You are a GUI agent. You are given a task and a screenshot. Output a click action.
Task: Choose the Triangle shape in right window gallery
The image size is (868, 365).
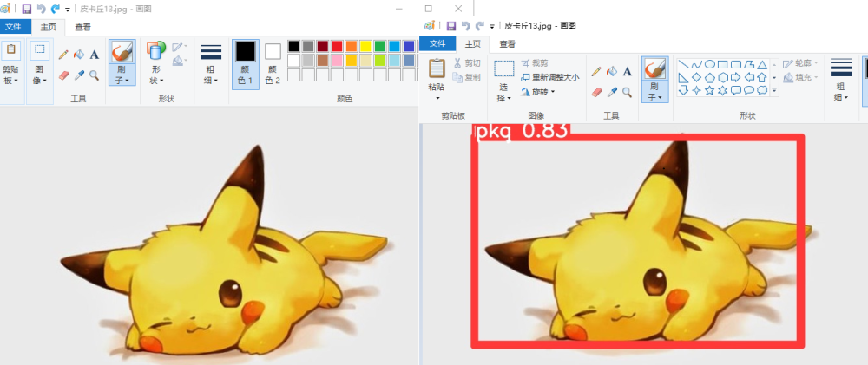pos(762,64)
